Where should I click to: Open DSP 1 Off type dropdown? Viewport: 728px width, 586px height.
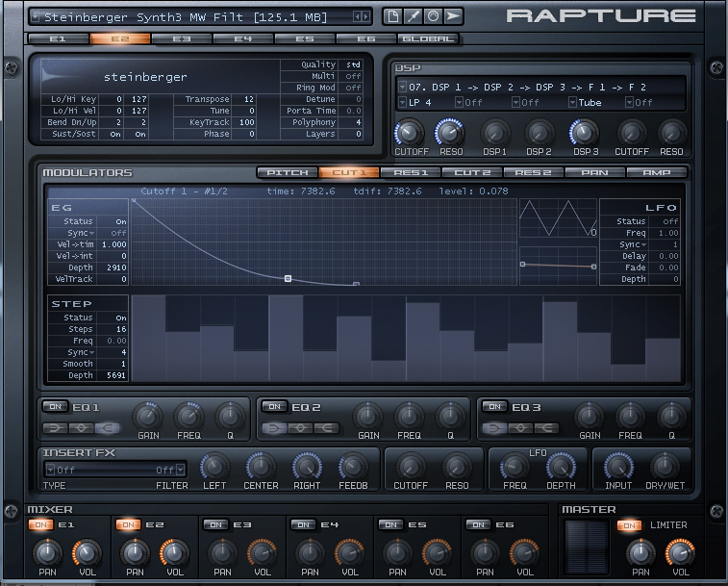pyautogui.click(x=459, y=102)
